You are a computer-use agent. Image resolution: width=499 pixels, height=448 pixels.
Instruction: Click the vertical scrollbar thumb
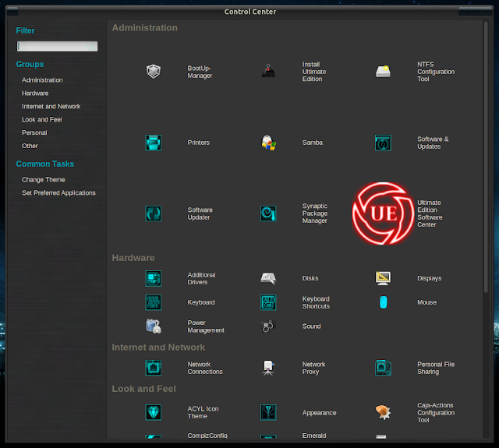(486, 157)
